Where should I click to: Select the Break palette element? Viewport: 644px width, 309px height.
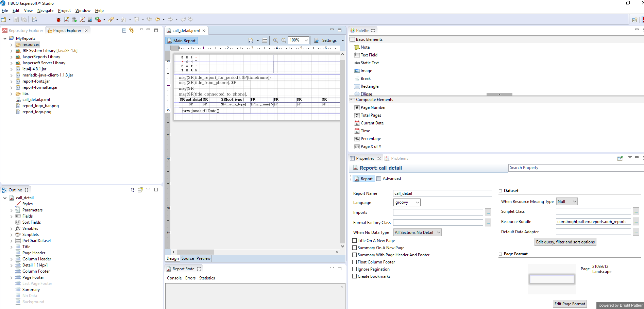362,79
